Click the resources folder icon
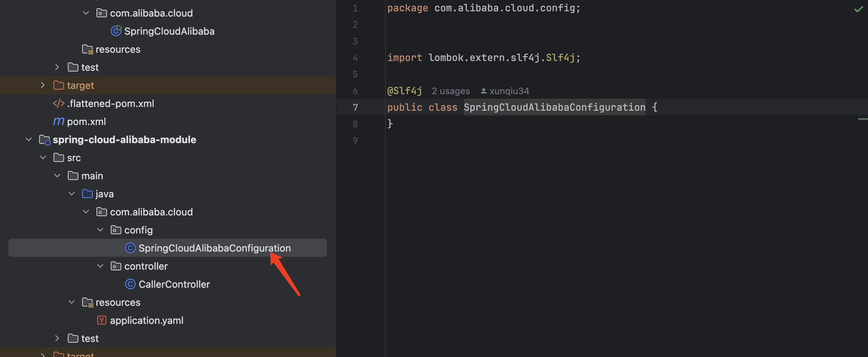 87,302
